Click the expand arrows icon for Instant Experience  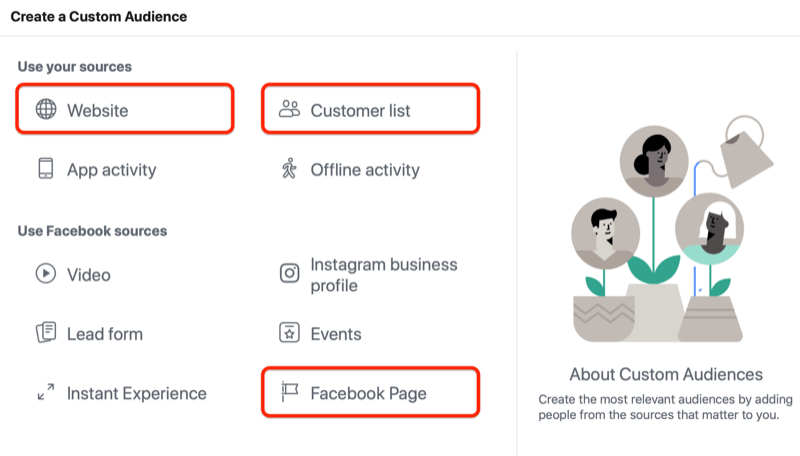(46, 393)
